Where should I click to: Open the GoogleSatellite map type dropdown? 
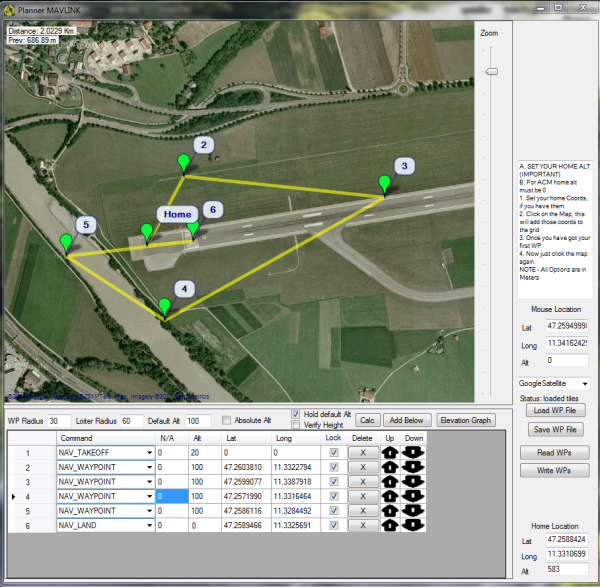click(x=554, y=383)
